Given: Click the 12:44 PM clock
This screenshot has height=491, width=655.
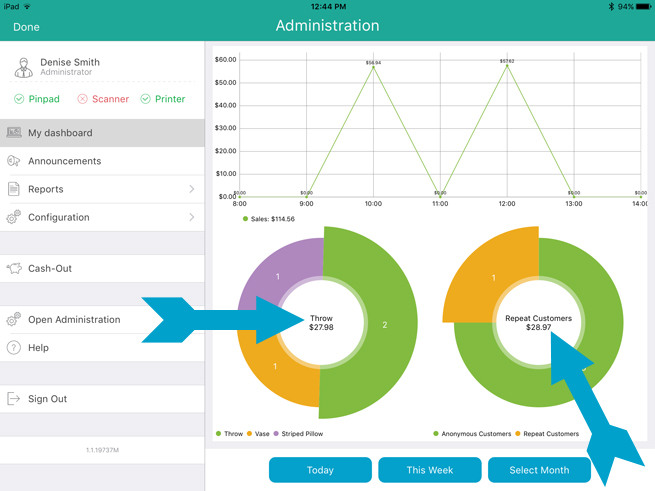Looking at the screenshot, I should pos(328,6).
